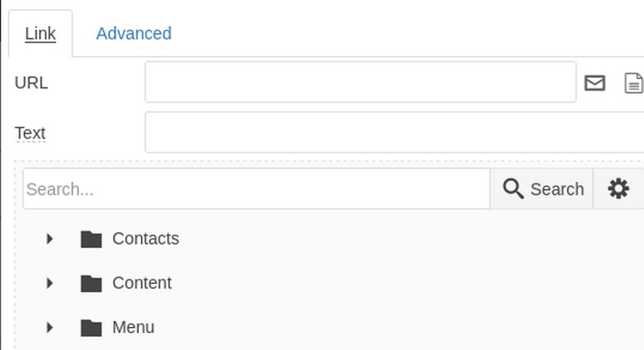Click the Content folder icon
The width and height of the screenshot is (644, 350).
pos(91,283)
